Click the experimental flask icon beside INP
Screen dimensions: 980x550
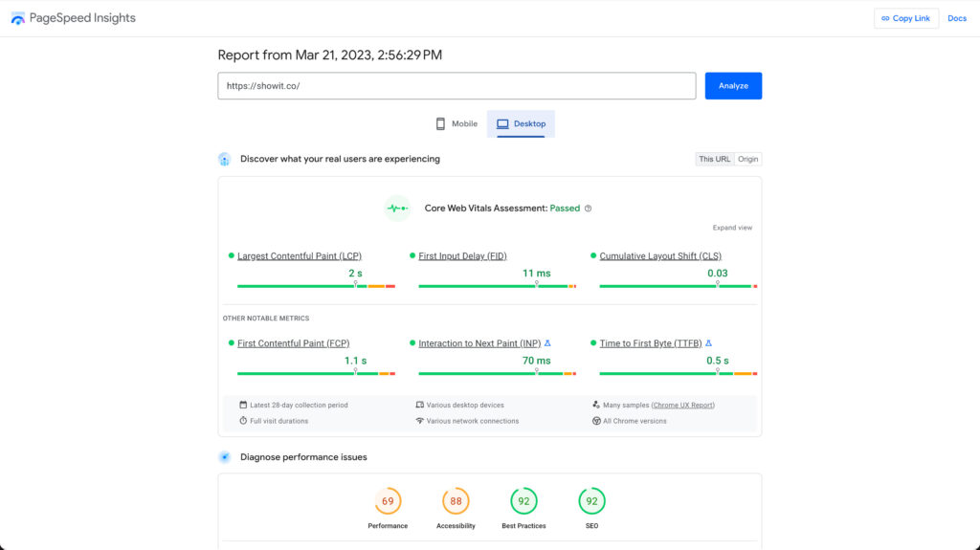coord(547,343)
